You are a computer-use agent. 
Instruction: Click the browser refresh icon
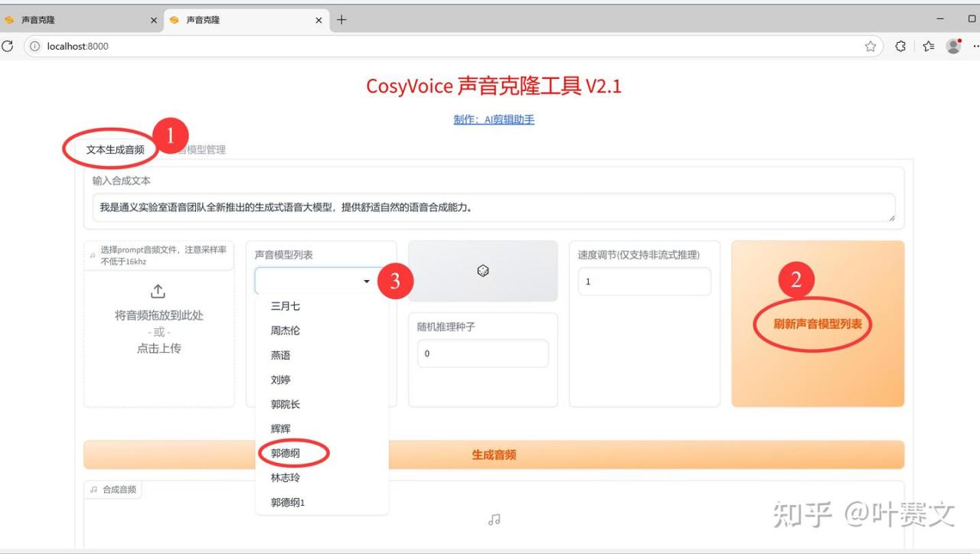[8, 46]
